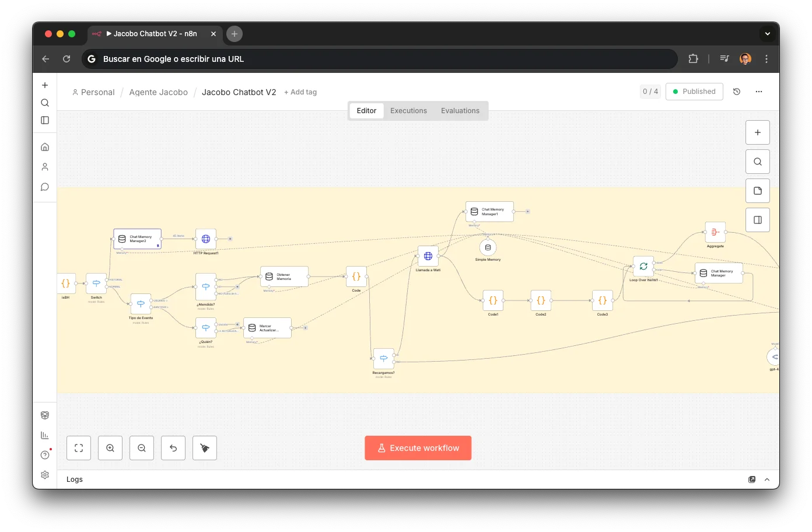The height and width of the screenshot is (532, 812).
Task: Open the Llamada a Wati node
Action: point(428,256)
